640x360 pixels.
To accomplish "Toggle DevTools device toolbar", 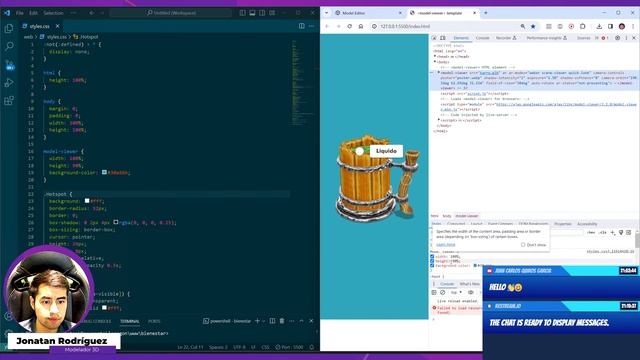I will [442, 38].
